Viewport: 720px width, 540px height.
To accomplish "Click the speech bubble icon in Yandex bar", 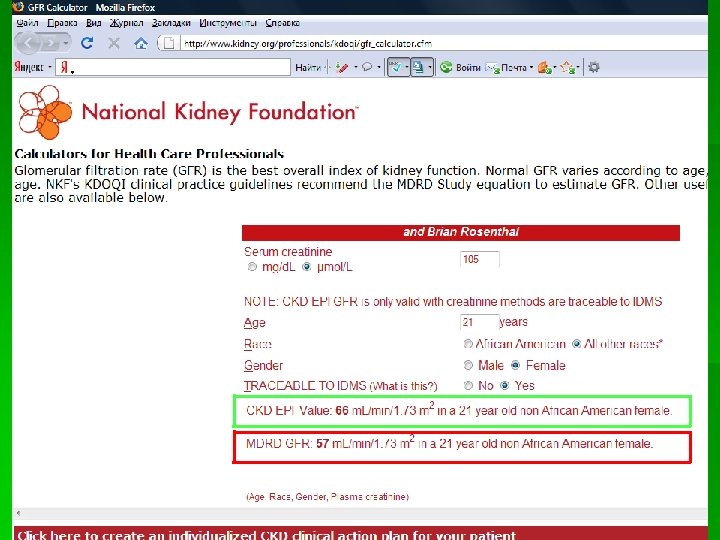I will 367,68.
